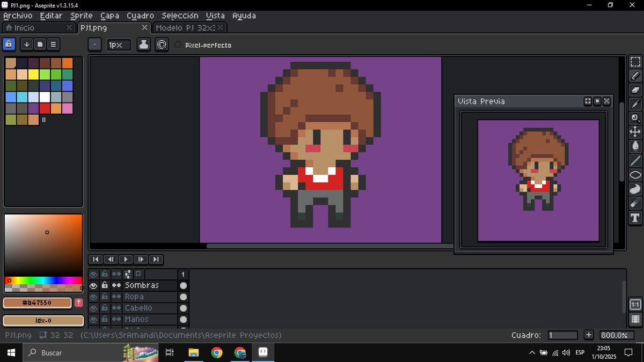
Task: Open the Vista menu
Action: pyautogui.click(x=216, y=16)
